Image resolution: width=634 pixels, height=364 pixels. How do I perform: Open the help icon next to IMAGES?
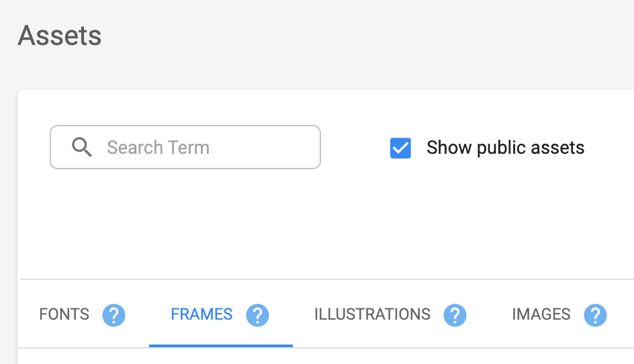click(595, 315)
